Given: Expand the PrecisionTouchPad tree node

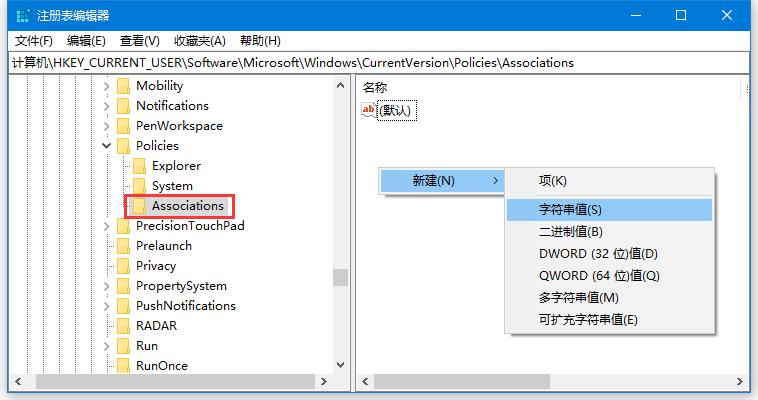Looking at the screenshot, I should (x=107, y=226).
